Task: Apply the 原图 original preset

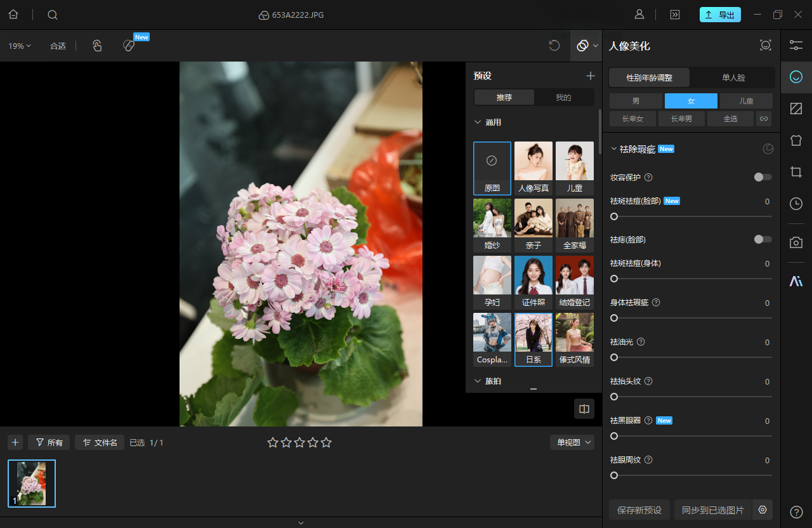Action: pos(492,168)
